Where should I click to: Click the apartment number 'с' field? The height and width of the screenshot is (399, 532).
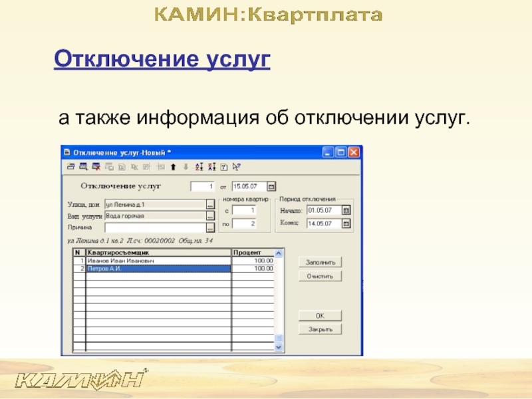click(x=244, y=210)
